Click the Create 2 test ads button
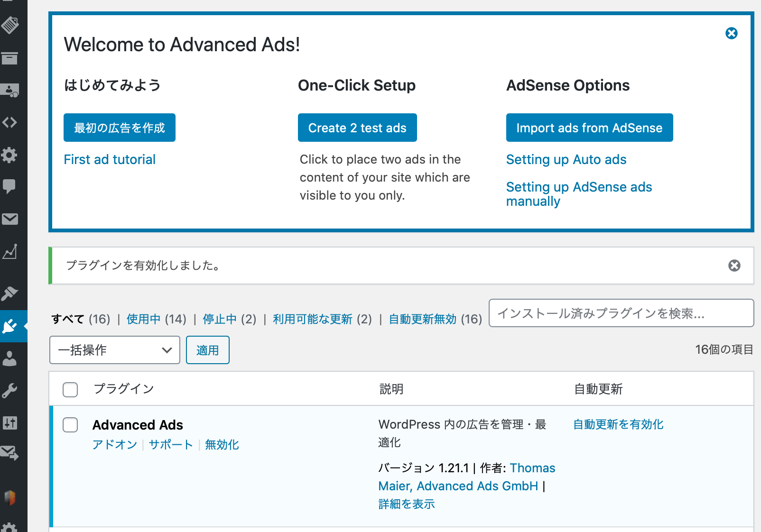761x532 pixels. point(357,128)
